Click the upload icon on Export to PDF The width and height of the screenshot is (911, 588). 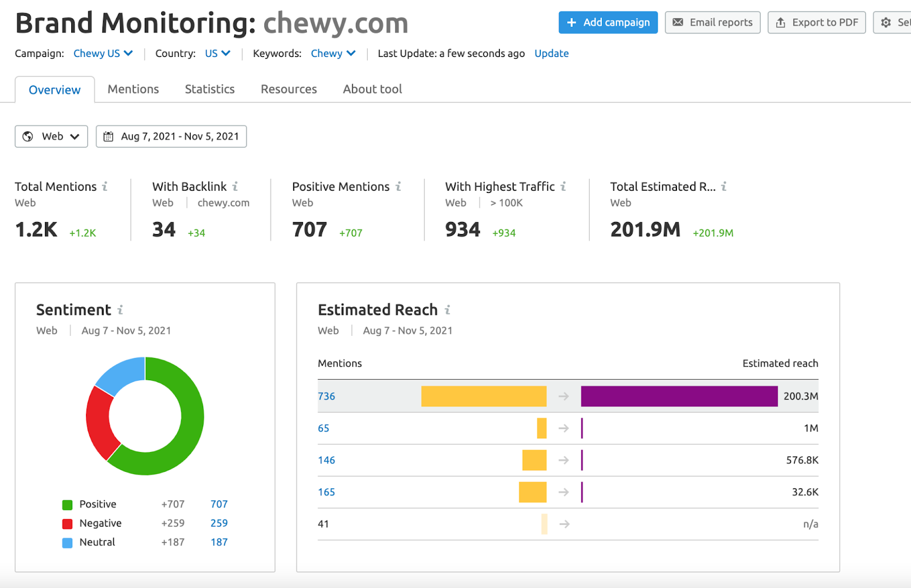click(781, 22)
